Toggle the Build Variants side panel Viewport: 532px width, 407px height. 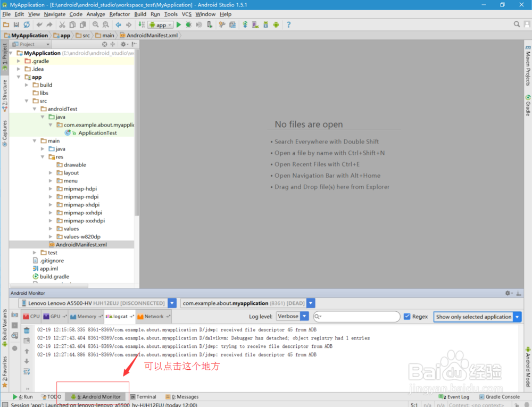5,328
